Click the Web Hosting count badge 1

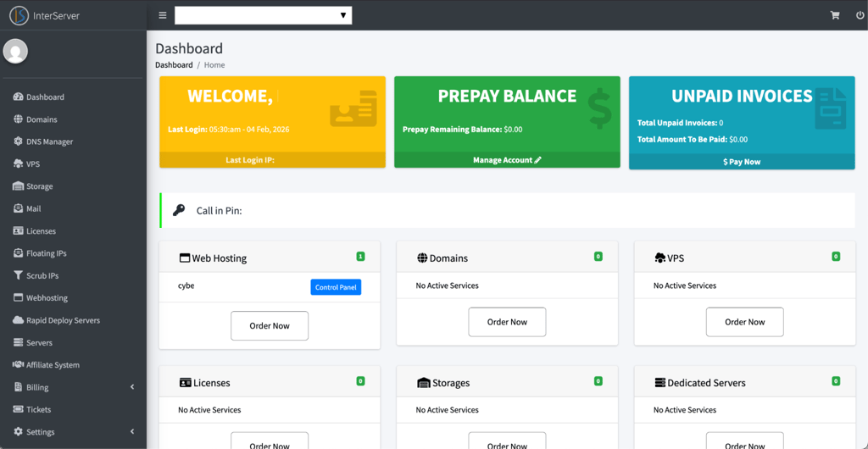coord(360,257)
